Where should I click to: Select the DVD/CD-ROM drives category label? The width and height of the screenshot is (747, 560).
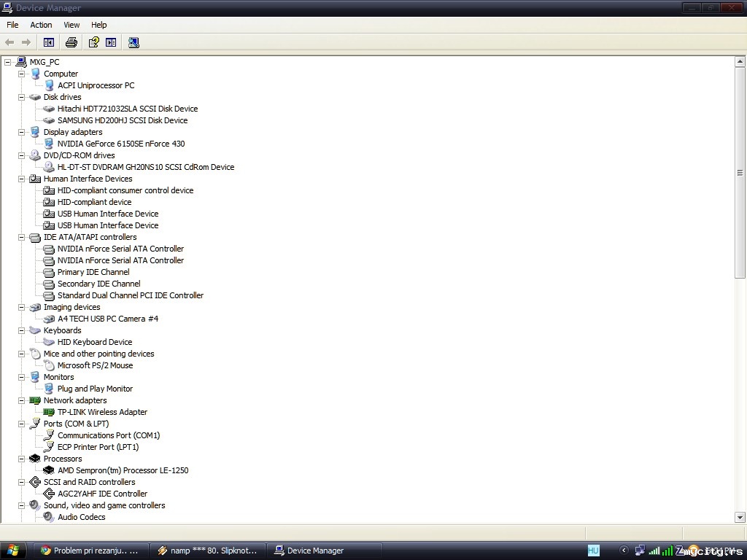click(x=79, y=155)
